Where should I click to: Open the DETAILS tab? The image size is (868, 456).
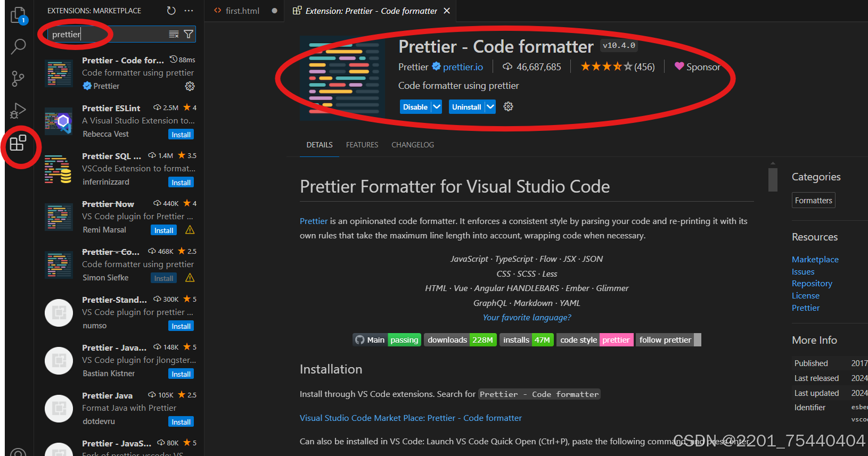coord(320,145)
